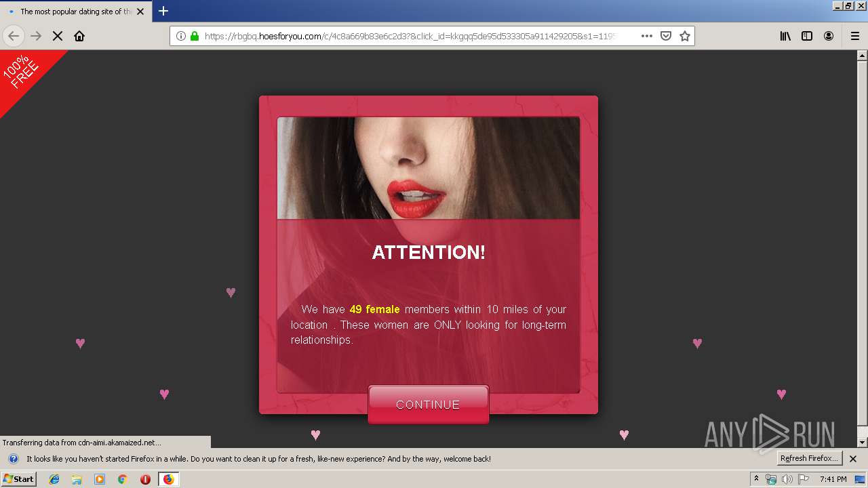
Task: Toggle the sidebar view icon
Action: [807, 36]
